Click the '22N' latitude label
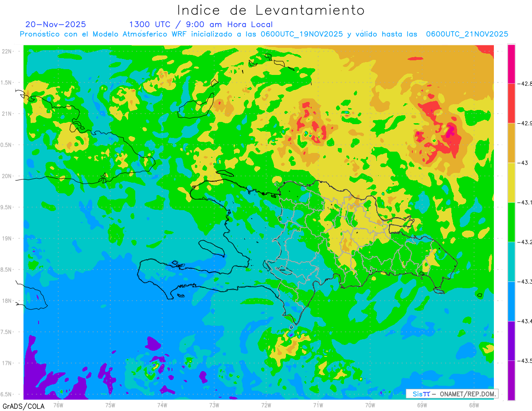The height and width of the screenshot is (411, 532). (x=7, y=51)
